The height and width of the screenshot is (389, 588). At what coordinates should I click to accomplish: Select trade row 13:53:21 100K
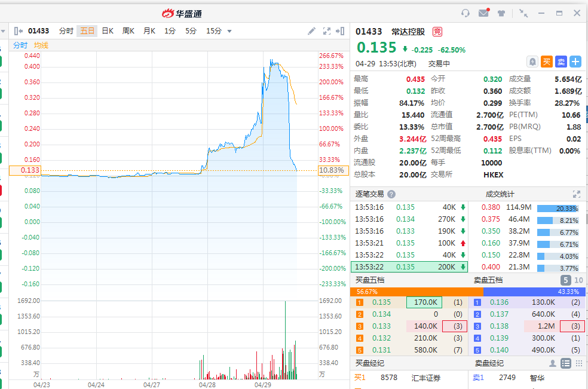click(409, 243)
